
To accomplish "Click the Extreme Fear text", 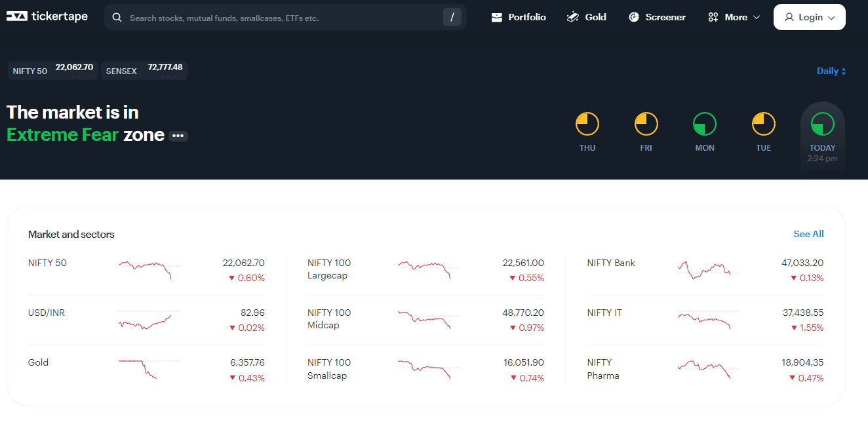I will tap(63, 134).
